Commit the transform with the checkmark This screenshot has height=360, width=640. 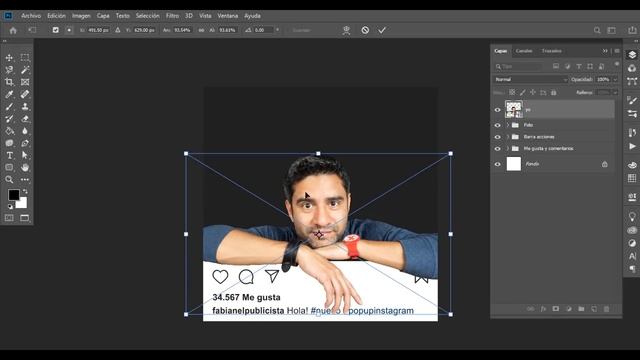(382, 30)
